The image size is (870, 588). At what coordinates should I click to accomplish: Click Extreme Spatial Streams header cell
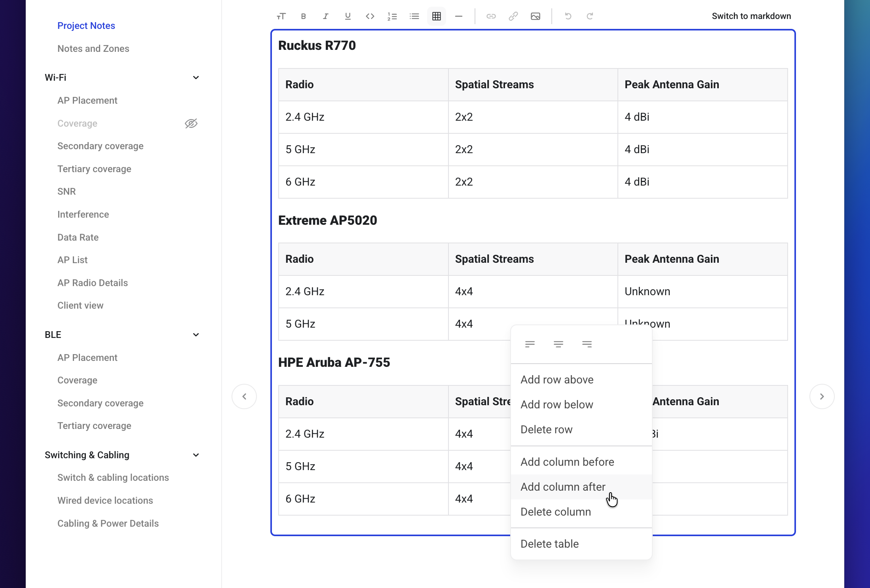533,259
